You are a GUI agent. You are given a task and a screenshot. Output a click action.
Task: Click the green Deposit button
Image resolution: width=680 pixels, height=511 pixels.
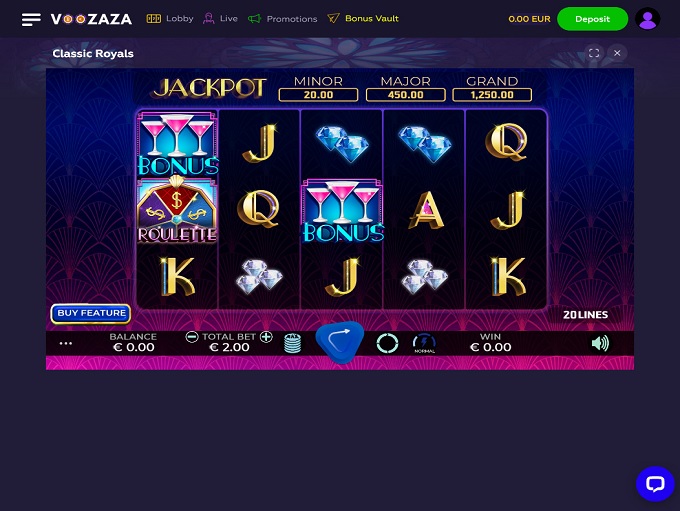(592, 19)
